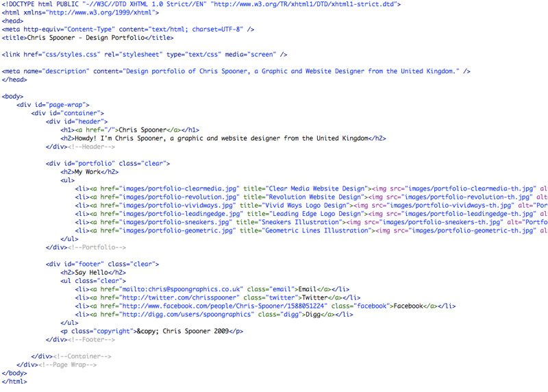Screen dimensions: 548x392
Task: Click the div id header line
Action: tap(77, 122)
